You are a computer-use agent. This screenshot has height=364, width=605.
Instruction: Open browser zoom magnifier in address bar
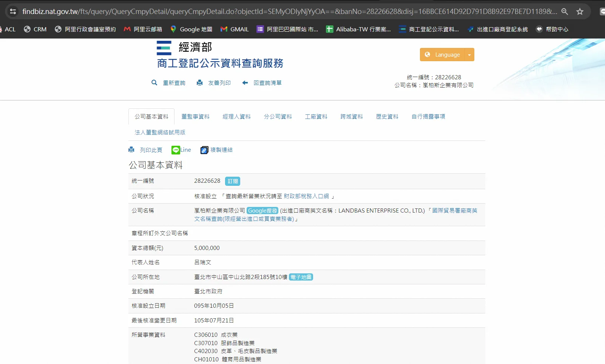click(x=565, y=11)
